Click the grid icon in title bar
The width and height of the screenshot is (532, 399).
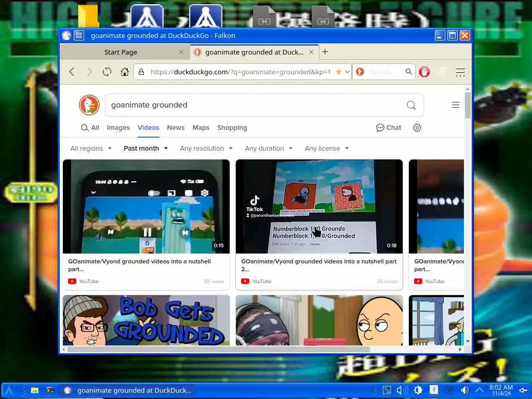click(x=79, y=35)
